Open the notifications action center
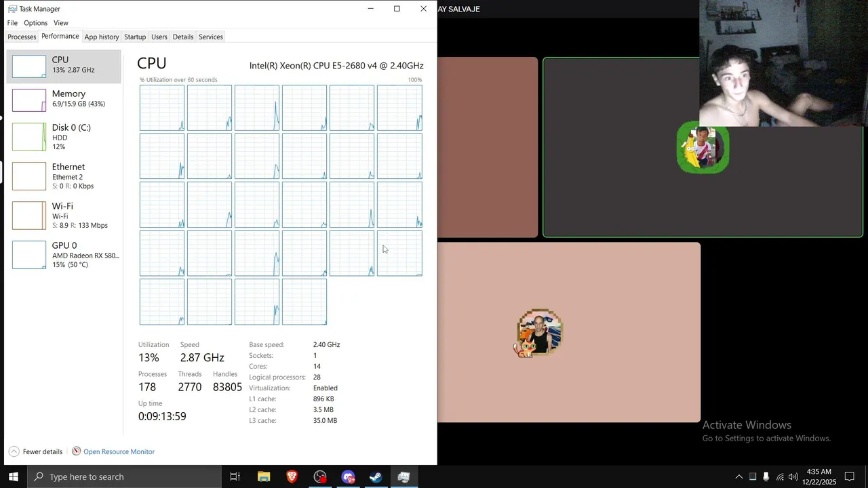Screen dimensions: 868x488 tap(849, 476)
